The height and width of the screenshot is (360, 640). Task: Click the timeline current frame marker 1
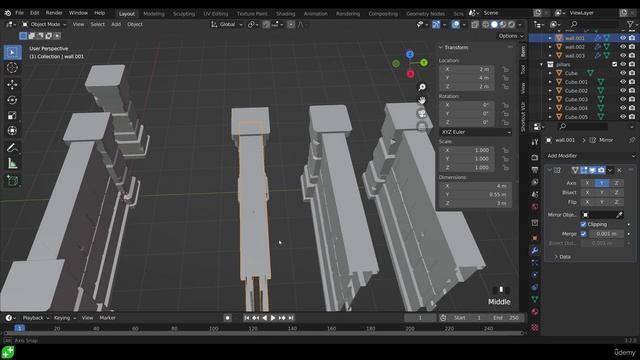coord(19,328)
